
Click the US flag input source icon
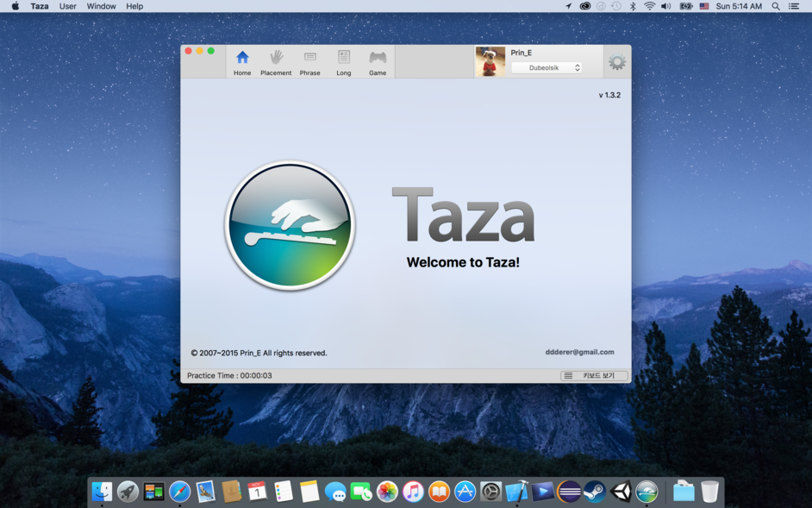click(704, 6)
